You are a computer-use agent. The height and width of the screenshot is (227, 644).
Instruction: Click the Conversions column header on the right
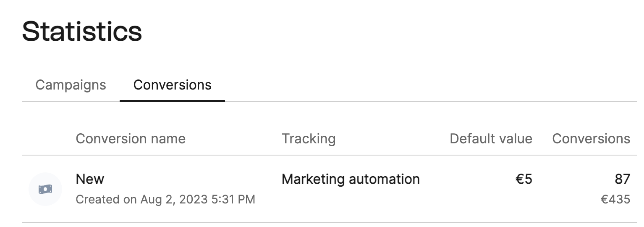(x=591, y=139)
